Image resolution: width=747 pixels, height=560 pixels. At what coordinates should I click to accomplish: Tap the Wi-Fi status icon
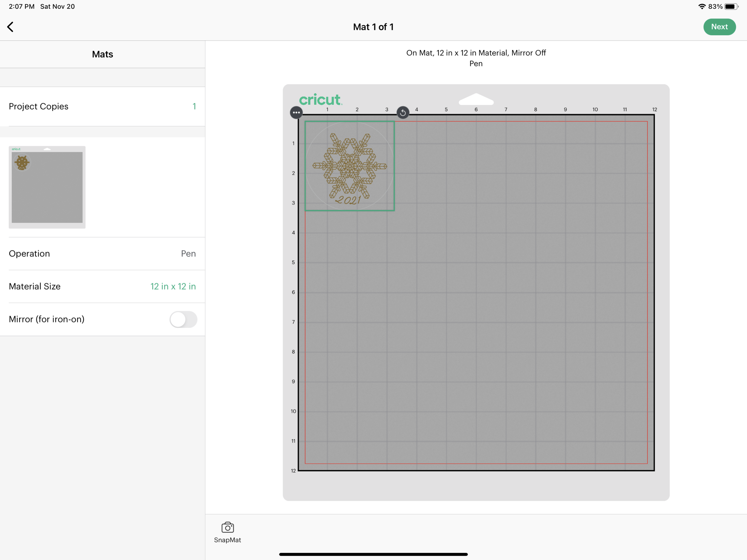coord(702,6)
